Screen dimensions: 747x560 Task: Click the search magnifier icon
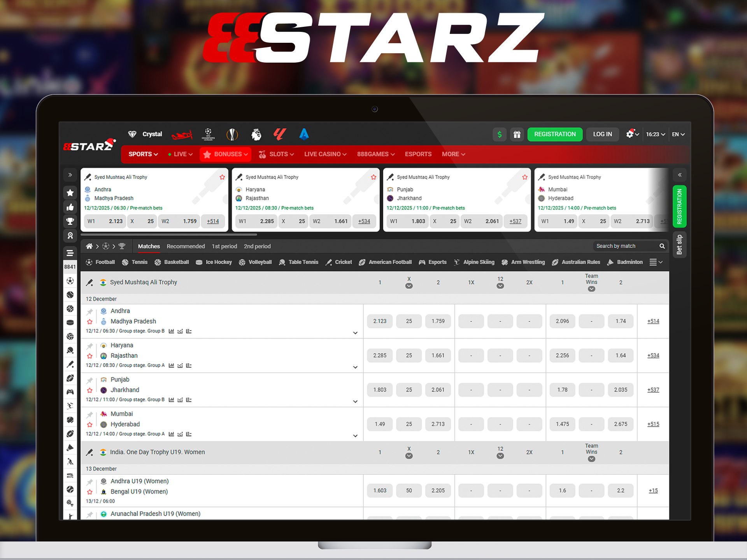tap(662, 246)
